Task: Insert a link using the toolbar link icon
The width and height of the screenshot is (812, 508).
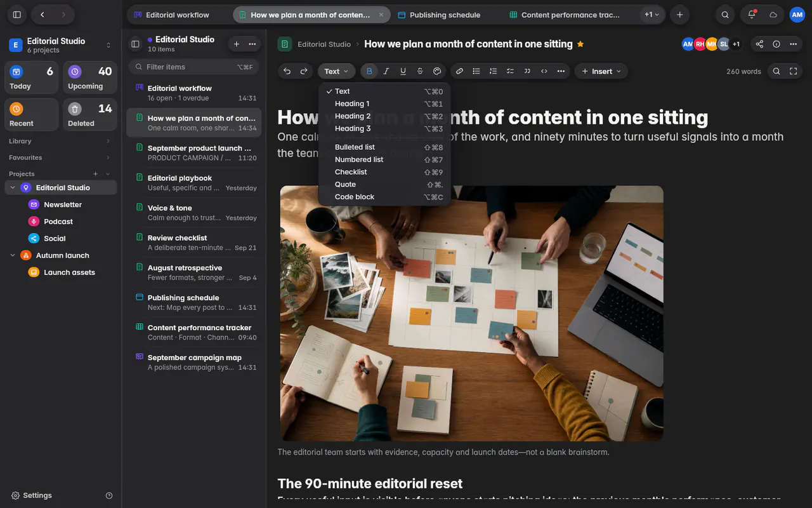Action: click(x=459, y=71)
